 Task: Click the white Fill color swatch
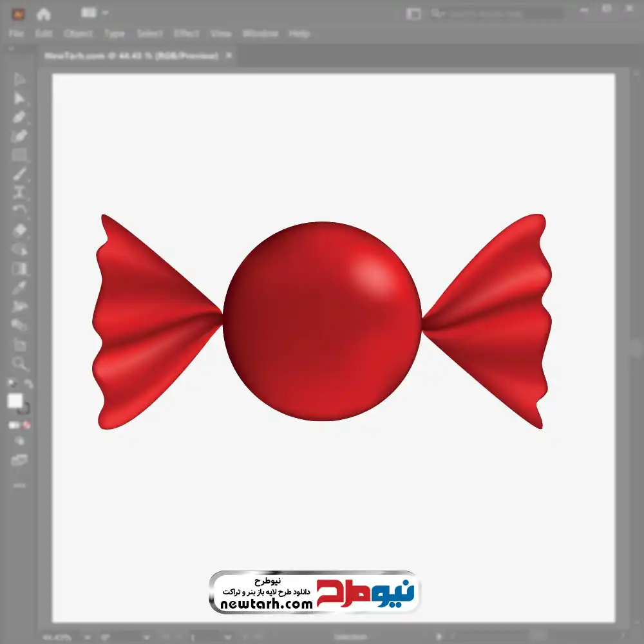pyautogui.click(x=15, y=401)
